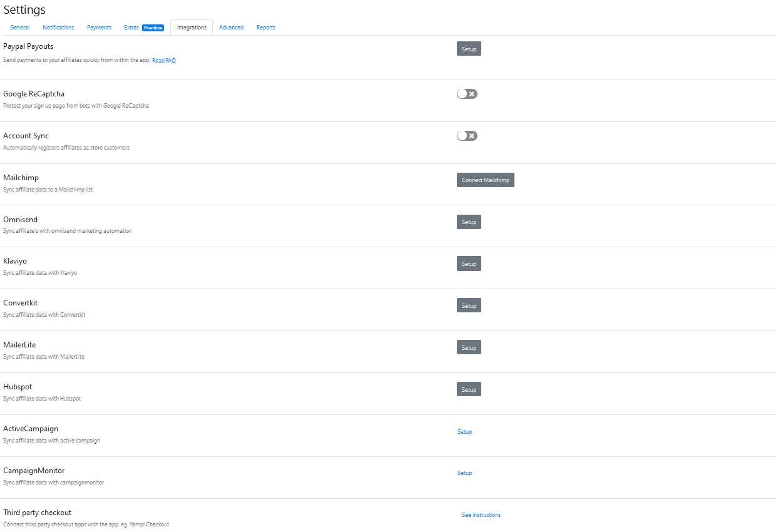Click the Settings page heading
Screen dimensions: 776x532
24,10
